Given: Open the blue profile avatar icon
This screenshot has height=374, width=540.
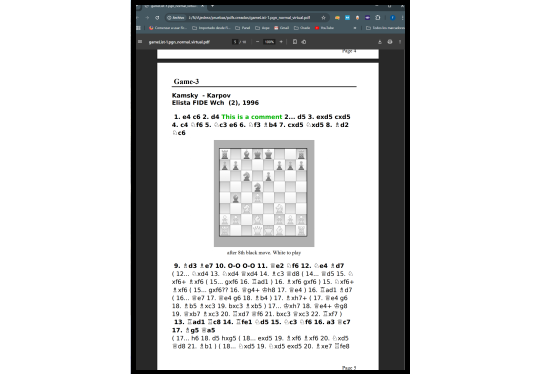Looking at the screenshot, I should pos(393,18).
